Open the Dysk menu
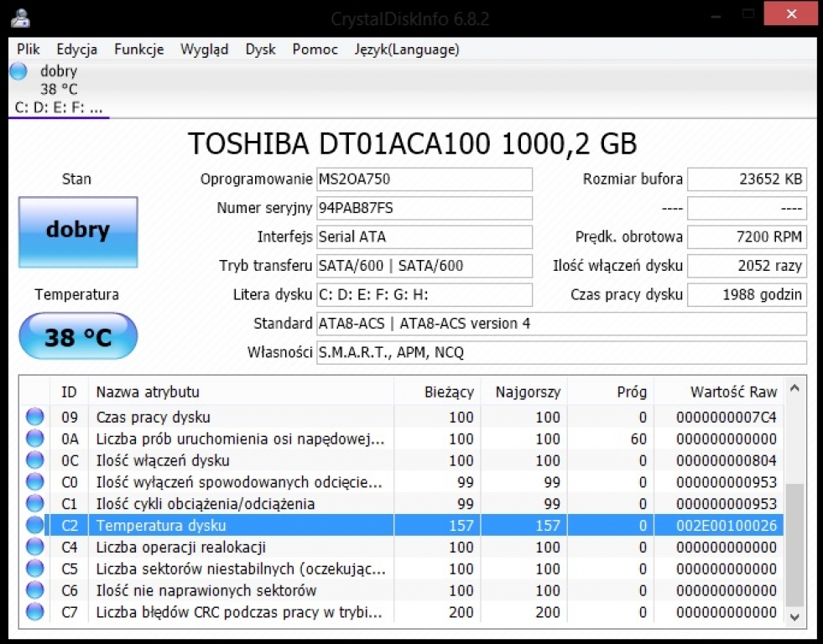823x644 pixels. click(x=260, y=49)
